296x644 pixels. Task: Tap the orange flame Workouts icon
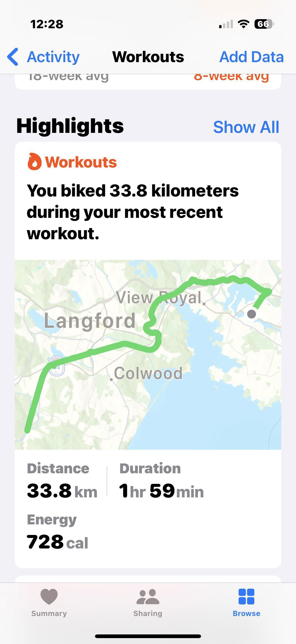(34, 162)
